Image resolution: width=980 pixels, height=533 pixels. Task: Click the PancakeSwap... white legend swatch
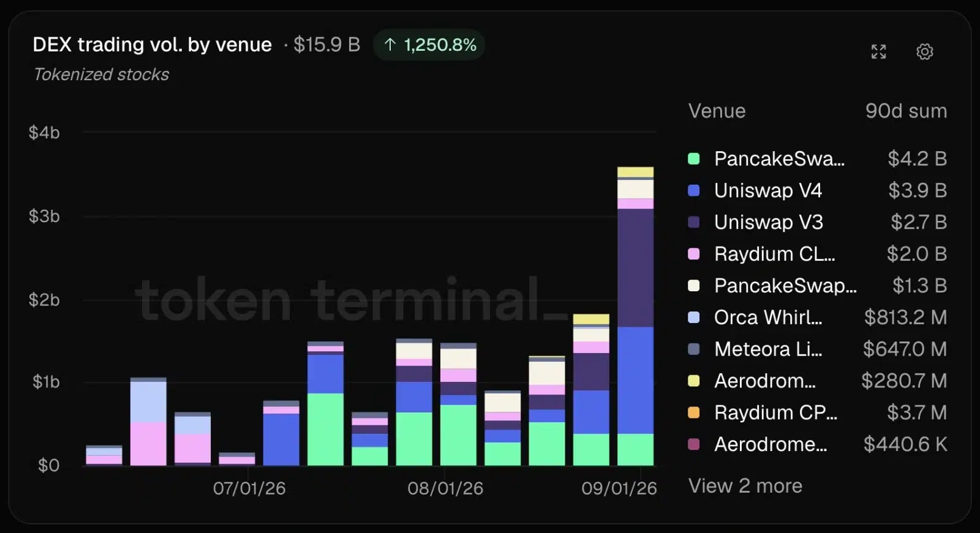[694, 286]
